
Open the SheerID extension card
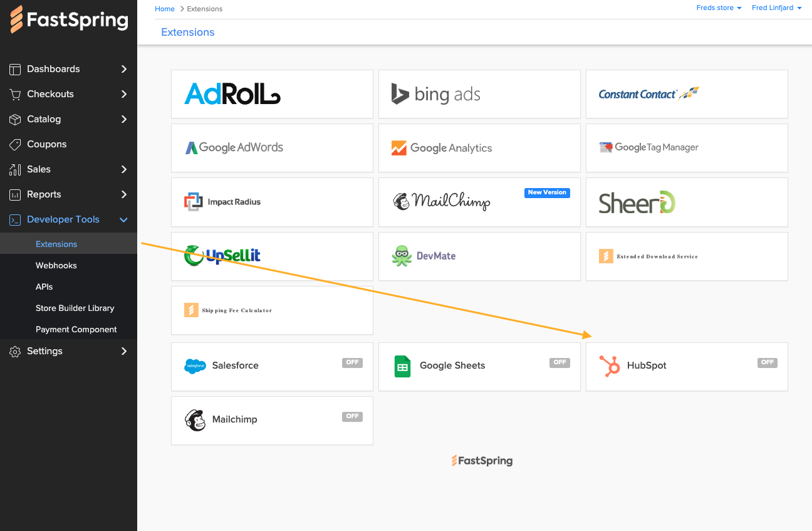coord(687,202)
